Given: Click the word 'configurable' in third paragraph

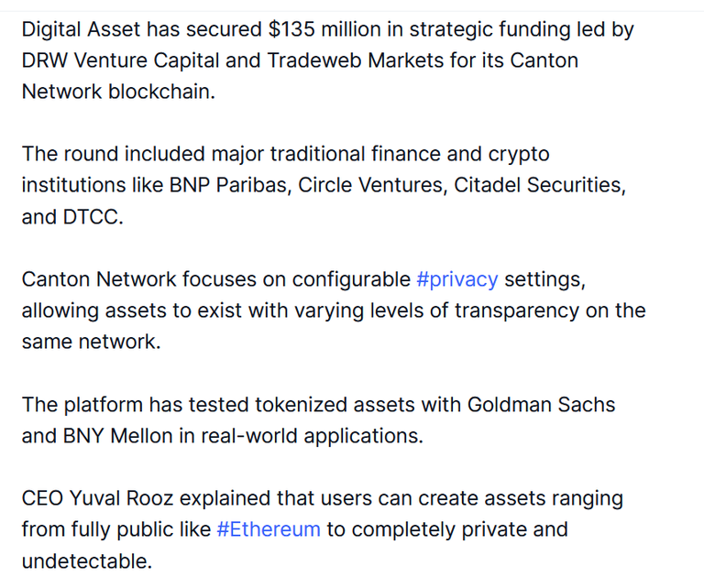Looking at the screenshot, I should click(351, 280).
